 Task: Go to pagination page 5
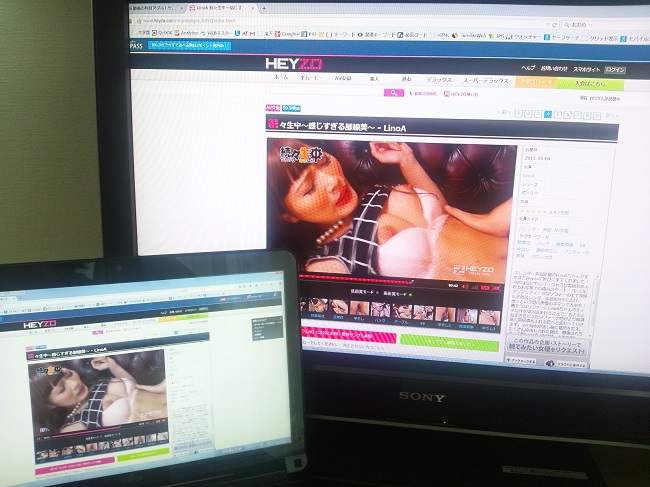click(x=558, y=114)
